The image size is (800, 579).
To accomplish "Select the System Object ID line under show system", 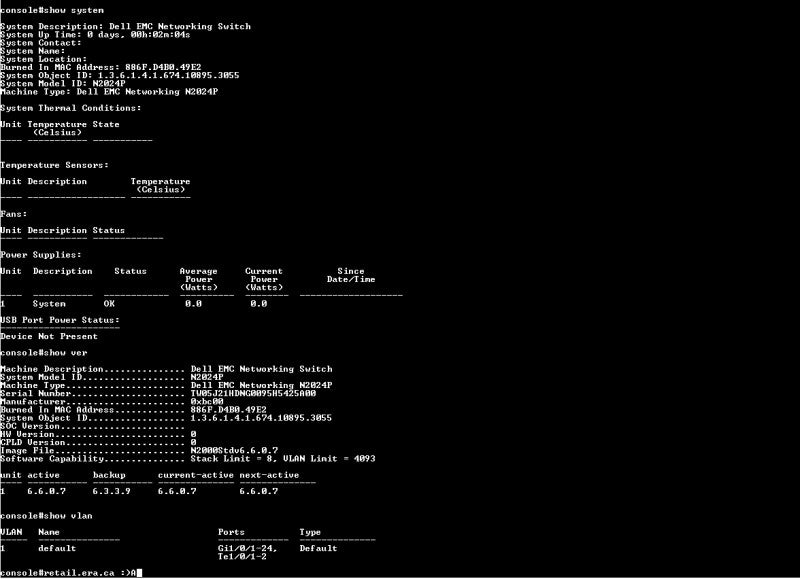I will pos(120,75).
